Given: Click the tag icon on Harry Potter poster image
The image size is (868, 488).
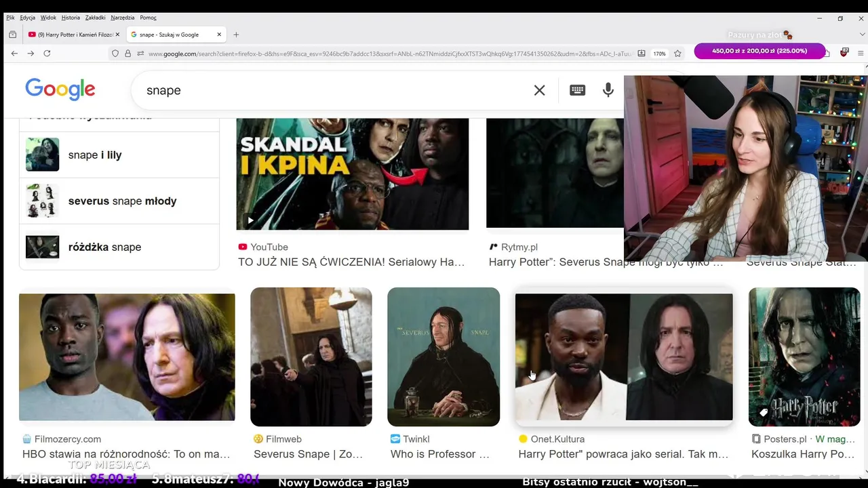Looking at the screenshot, I should coord(763,412).
